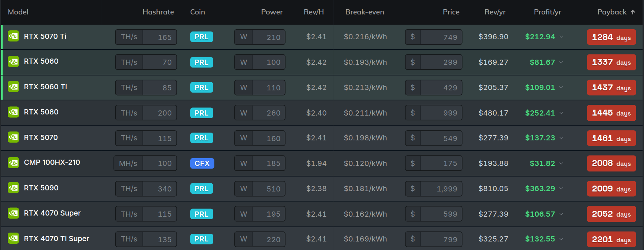Click the CFX coin badge
644x250 pixels.
(x=202, y=163)
